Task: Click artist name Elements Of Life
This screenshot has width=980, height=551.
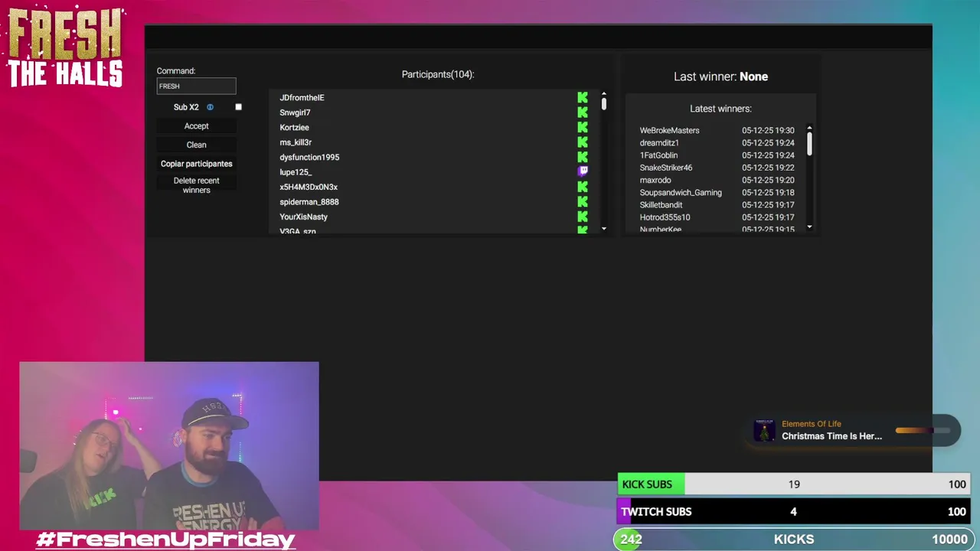Action: [811, 424]
